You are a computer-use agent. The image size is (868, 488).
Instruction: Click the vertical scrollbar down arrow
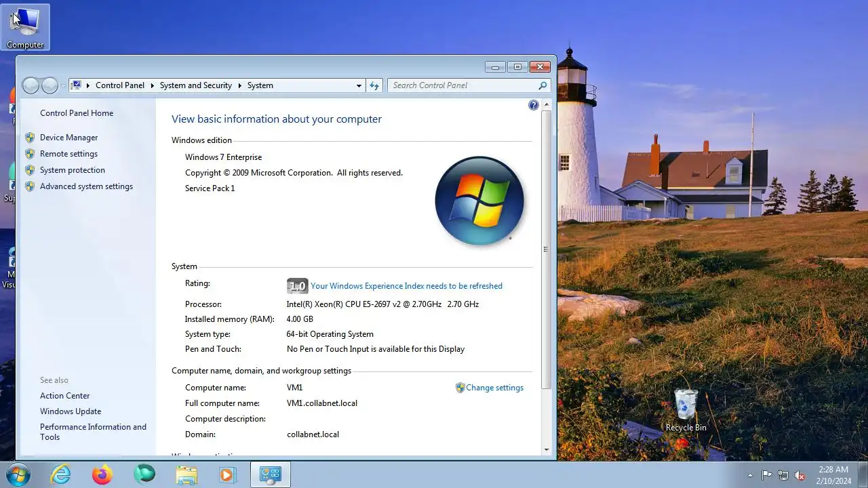pyautogui.click(x=547, y=449)
